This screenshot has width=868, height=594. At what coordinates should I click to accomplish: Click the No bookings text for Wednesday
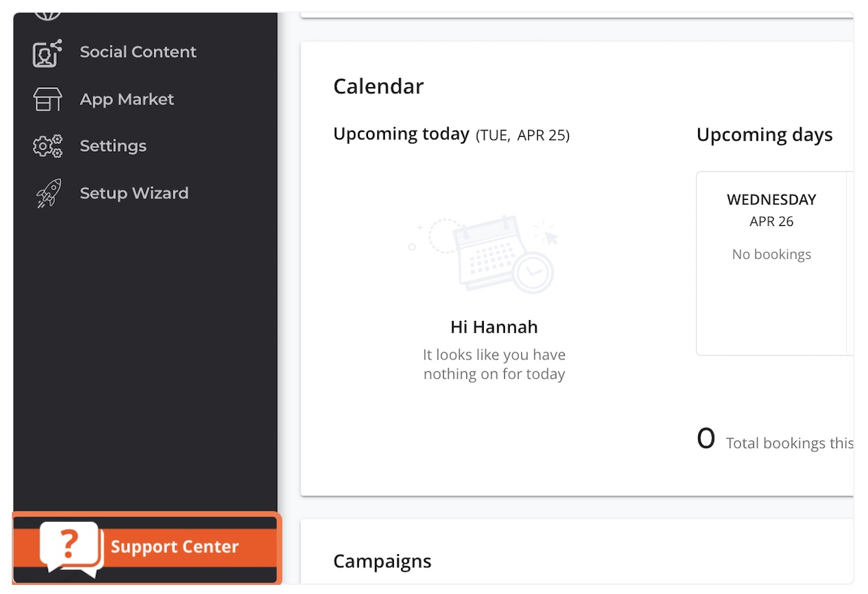[771, 254]
